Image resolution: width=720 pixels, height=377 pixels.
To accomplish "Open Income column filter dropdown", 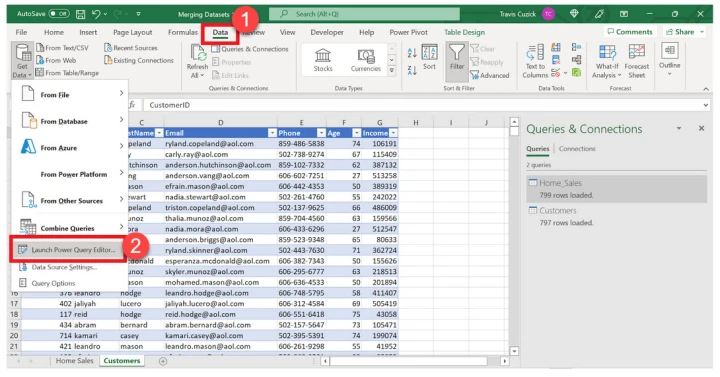I will coord(393,133).
